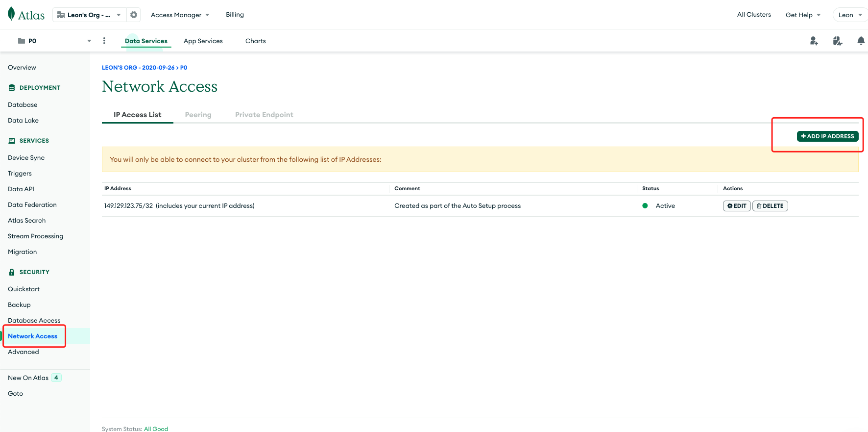Image resolution: width=868 pixels, height=432 pixels.
Task: Click the 149.129.123.75/32 IP address text
Action: [x=128, y=206]
